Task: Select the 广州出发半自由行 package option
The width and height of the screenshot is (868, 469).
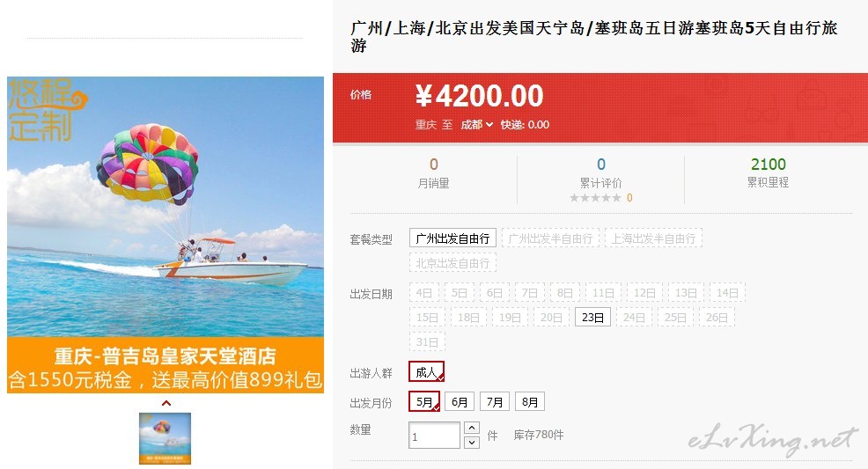Action: coord(550,238)
